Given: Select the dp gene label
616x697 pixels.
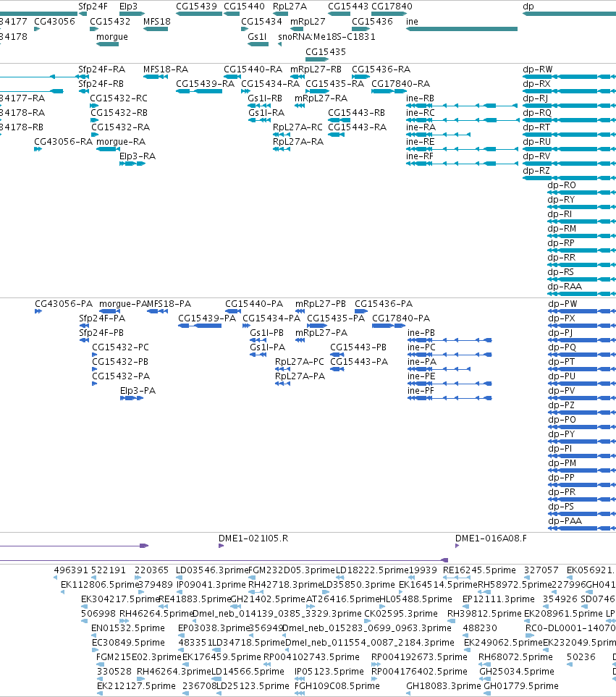Looking at the screenshot, I should click(528, 7).
